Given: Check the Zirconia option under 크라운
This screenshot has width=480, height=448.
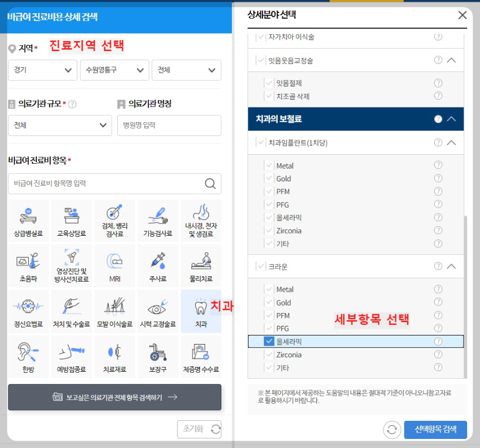Looking at the screenshot, I should tap(269, 354).
